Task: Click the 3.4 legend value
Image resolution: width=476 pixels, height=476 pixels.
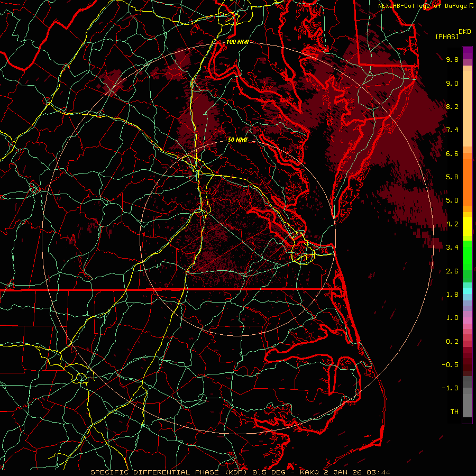Action: pyautogui.click(x=452, y=248)
